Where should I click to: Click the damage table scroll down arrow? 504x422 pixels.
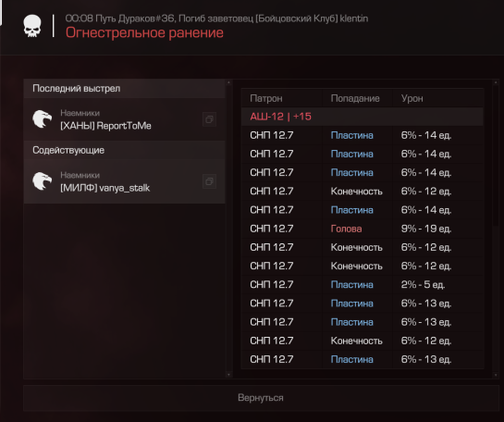tap(496, 375)
